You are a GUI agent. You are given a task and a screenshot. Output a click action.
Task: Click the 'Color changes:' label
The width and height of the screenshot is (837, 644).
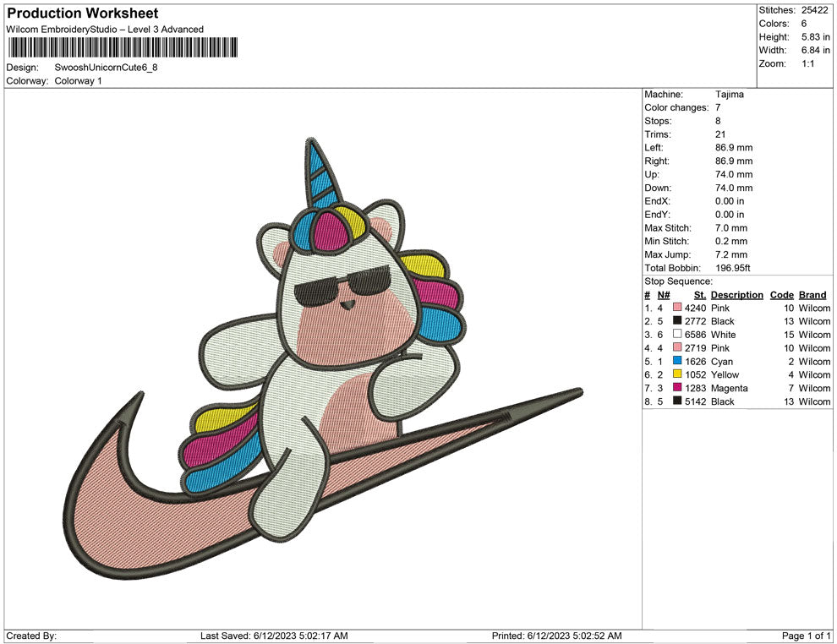coord(676,107)
